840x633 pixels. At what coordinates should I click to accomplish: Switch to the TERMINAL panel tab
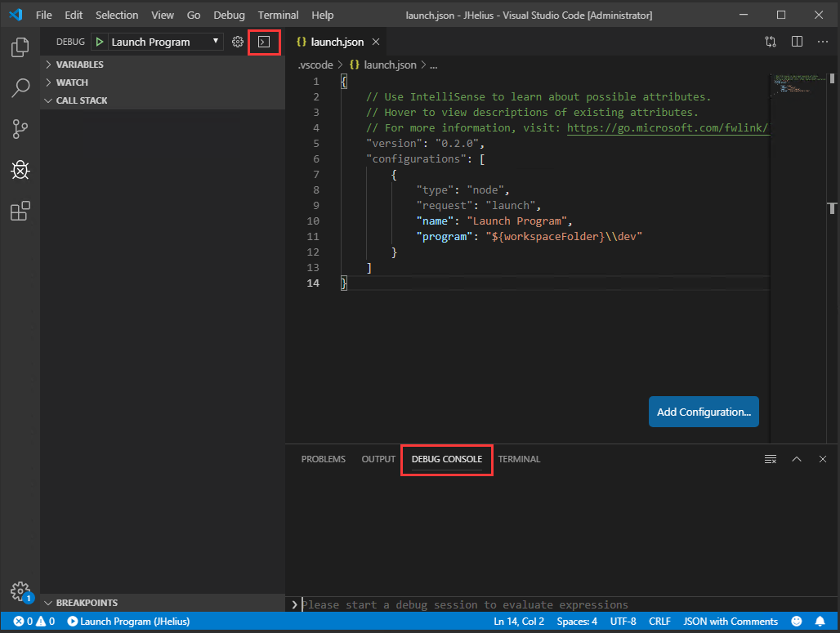(519, 459)
